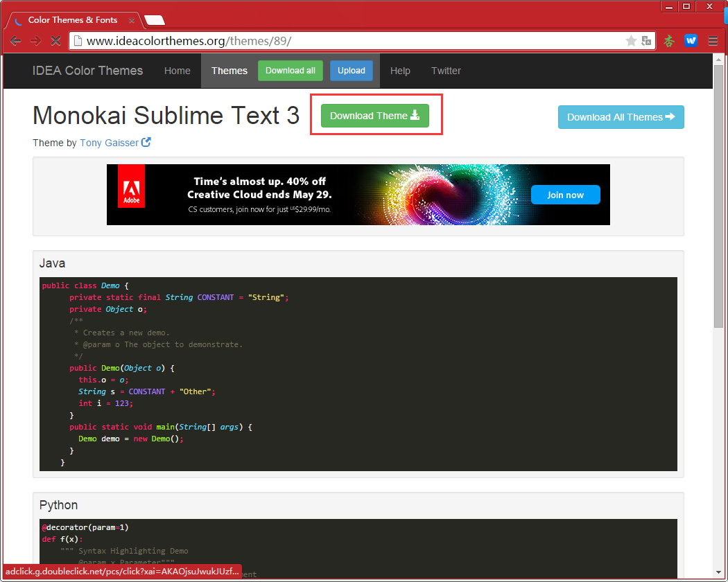
Task: Click the translate icon in address bar
Action: [x=645, y=41]
